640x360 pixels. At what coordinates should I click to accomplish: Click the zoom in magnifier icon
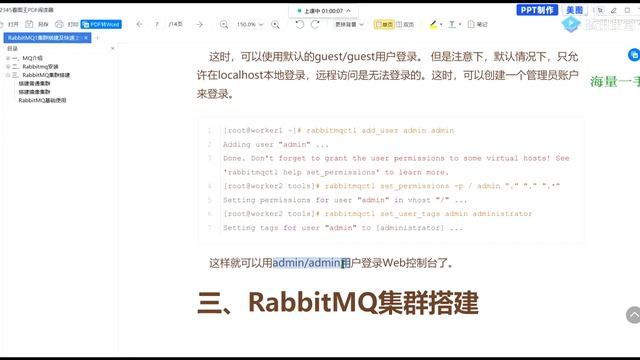tap(276, 24)
